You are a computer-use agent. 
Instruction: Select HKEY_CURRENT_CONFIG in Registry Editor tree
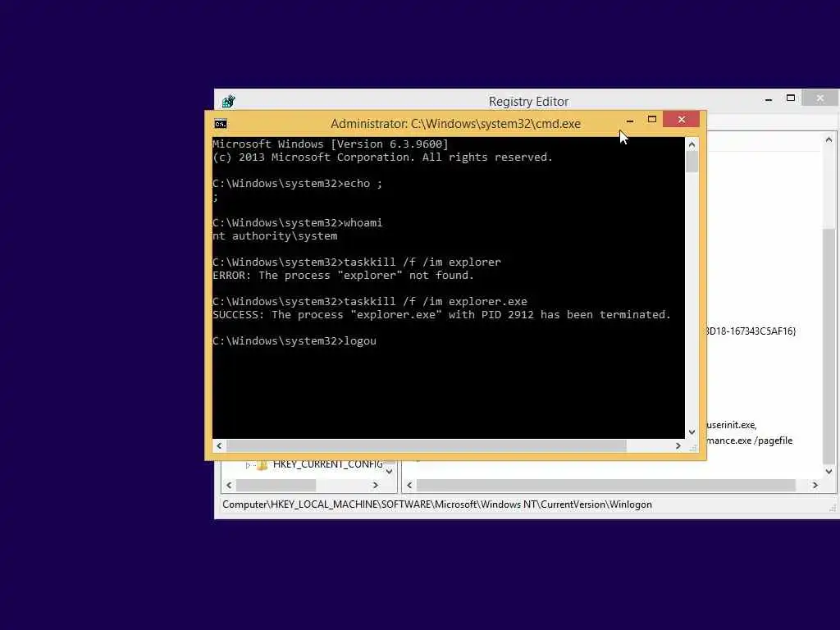coord(328,464)
